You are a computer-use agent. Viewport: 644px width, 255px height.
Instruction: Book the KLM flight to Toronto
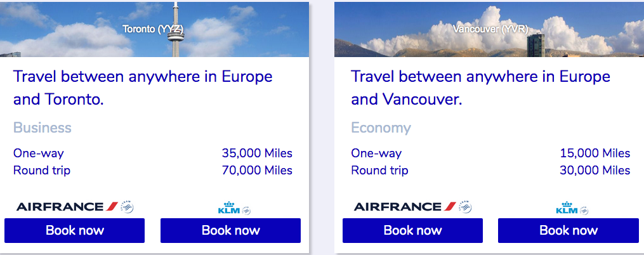230,230
